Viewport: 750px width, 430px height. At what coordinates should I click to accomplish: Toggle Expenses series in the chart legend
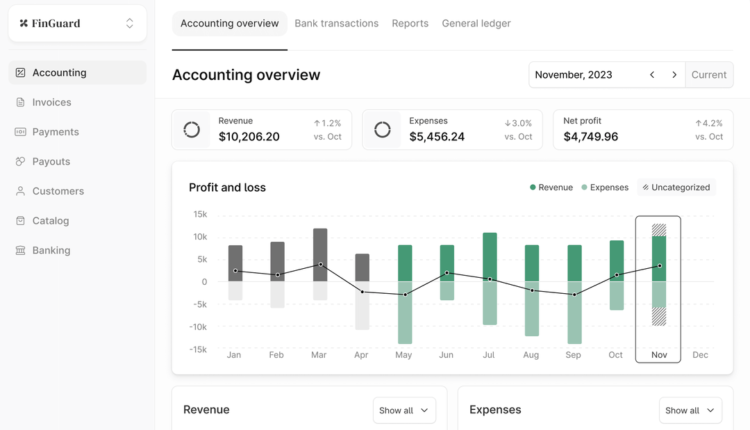click(603, 187)
